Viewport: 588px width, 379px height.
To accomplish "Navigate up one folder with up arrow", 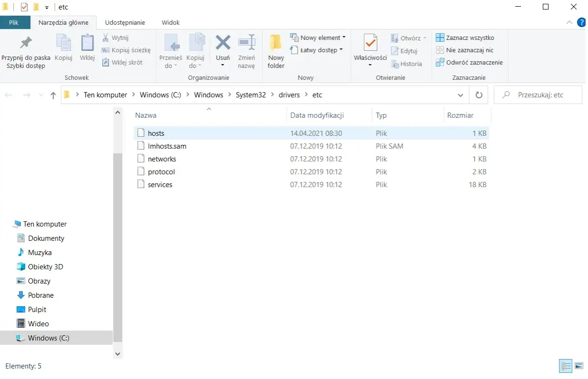I will [x=53, y=95].
